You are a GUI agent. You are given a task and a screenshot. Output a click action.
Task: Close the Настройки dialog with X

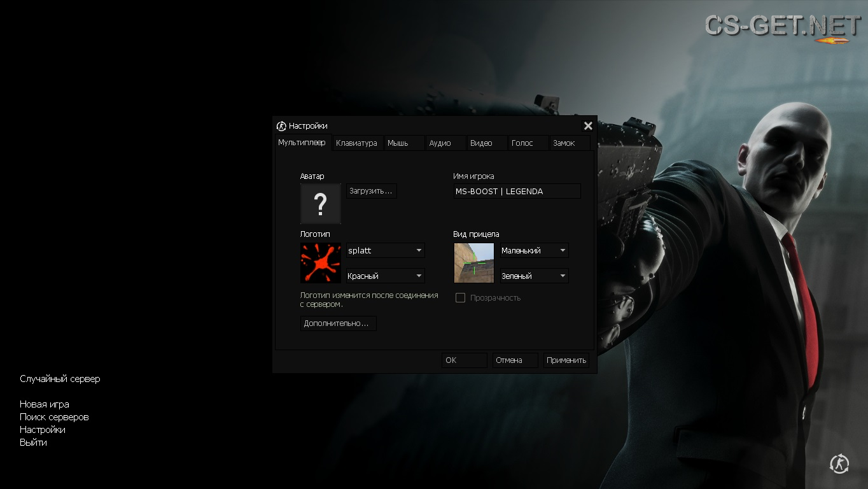(588, 126)
